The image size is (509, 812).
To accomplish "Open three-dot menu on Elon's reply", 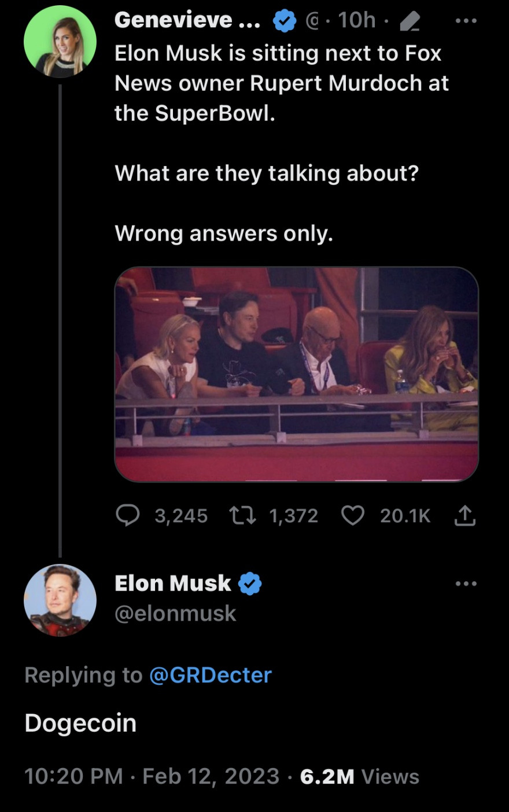I will [x=466, y=584].
